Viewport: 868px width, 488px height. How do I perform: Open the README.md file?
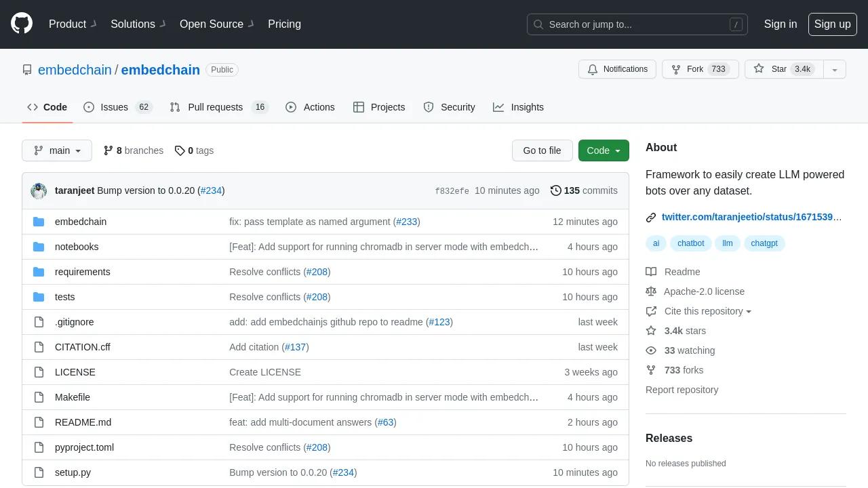83,422
